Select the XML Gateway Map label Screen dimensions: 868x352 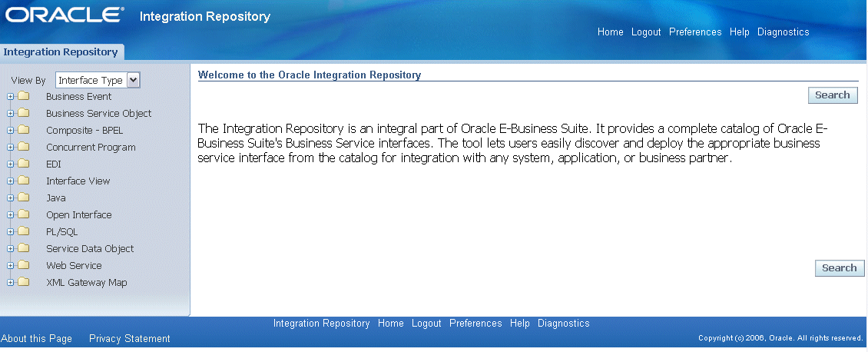coord(86,282)
